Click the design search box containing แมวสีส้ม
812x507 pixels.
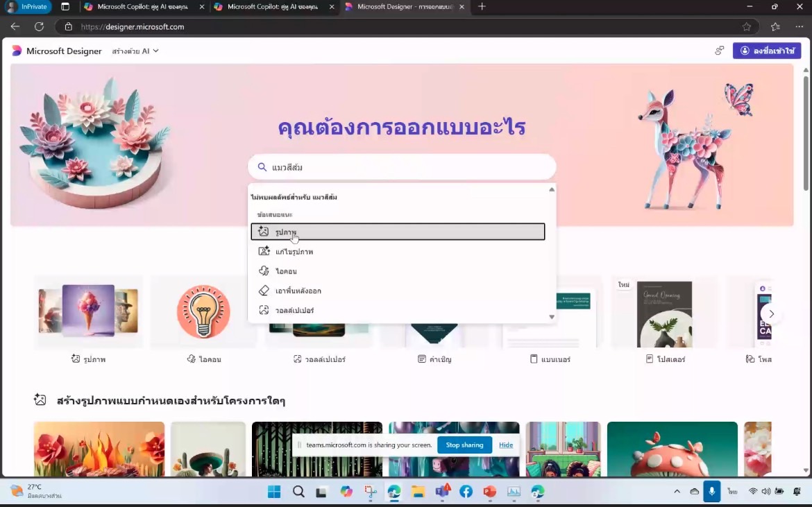(402, 167)
